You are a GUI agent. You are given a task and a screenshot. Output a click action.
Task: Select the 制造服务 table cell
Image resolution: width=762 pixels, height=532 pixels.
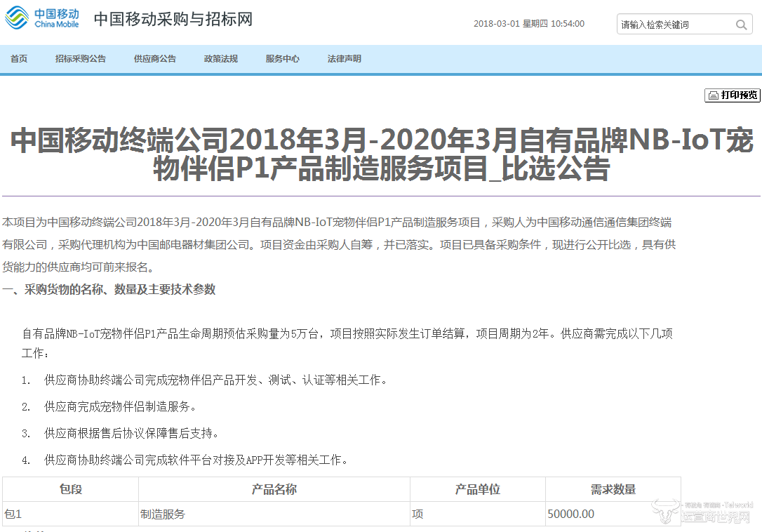point(163,514)
